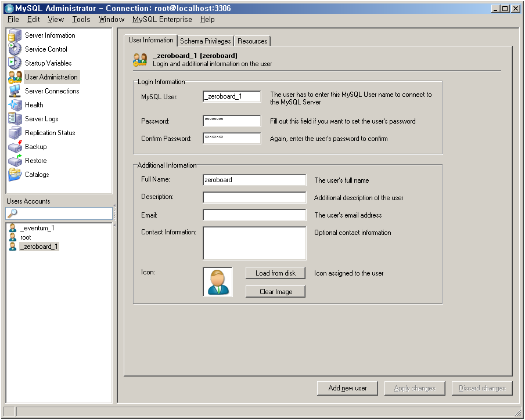Open the Edit menu
Screen dimensions: 525x420
click(33, 19)
